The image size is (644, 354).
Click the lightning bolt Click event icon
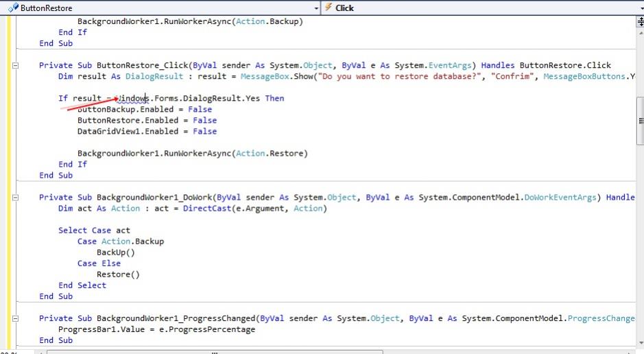(x=329, y=8)
